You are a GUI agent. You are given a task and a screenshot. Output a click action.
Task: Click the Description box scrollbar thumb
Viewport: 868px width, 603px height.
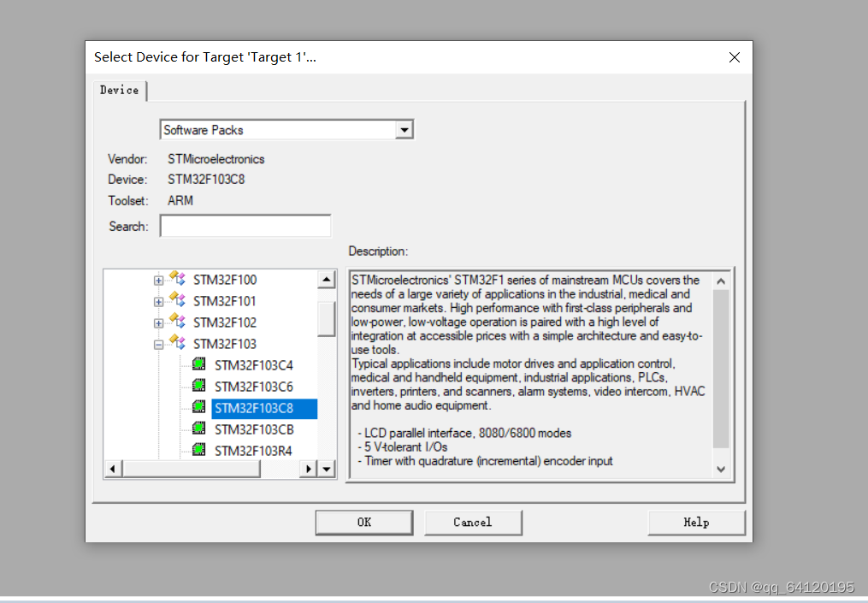click(721, 369)
